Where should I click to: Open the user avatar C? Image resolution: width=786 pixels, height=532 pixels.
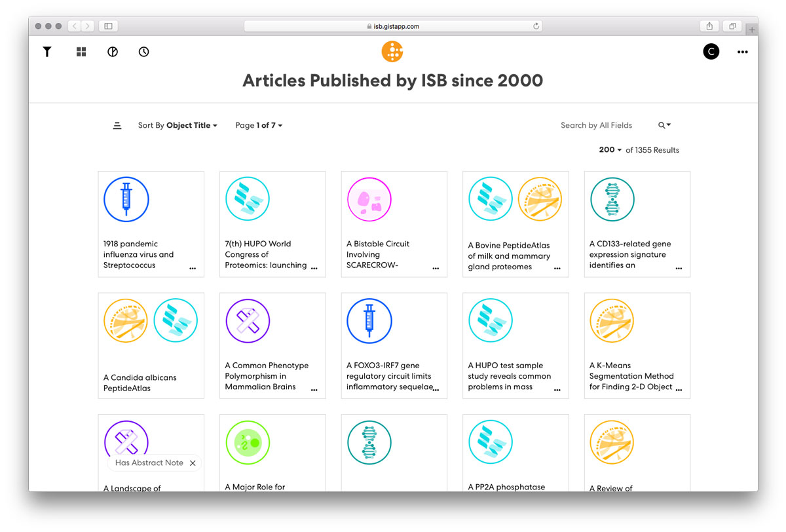(x=711, y=52)
